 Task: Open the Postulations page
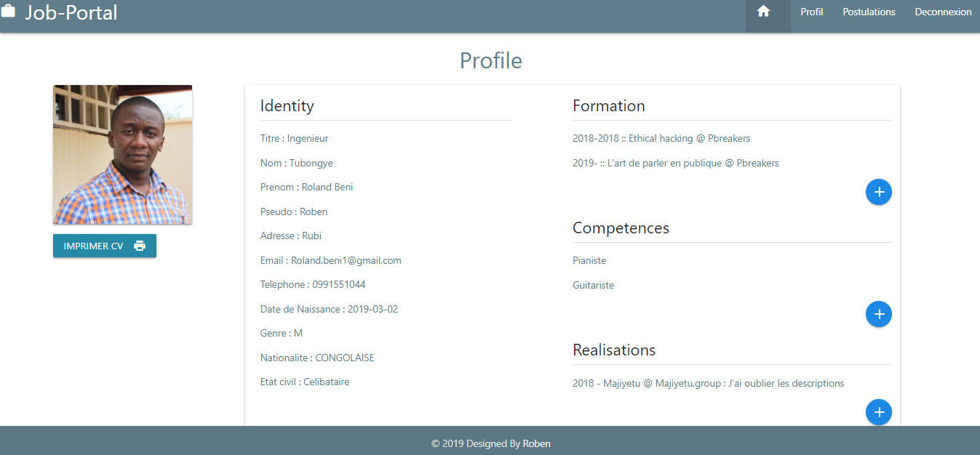[x=869, y=12]
